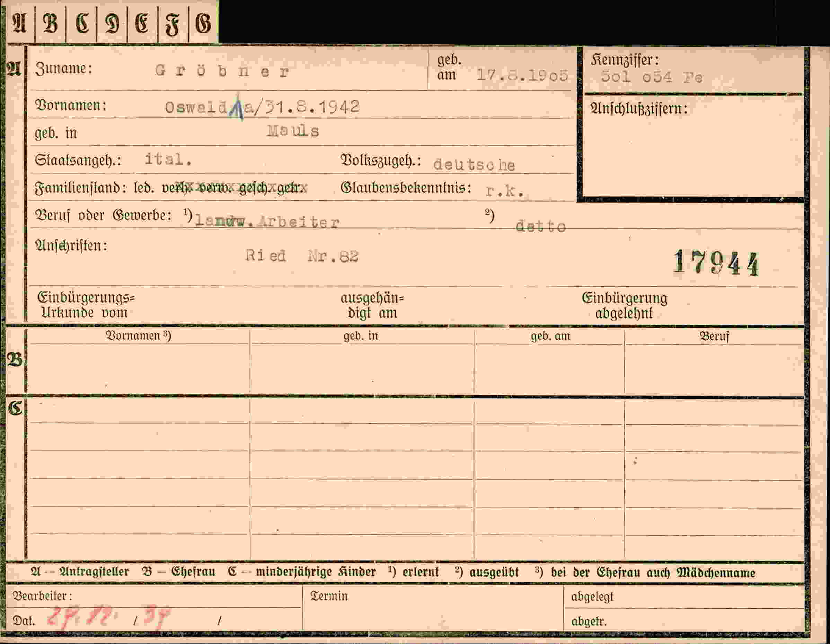Click the legend text 'C = minderjährige Kinder'
Image resolution: width=830 pixels, height=644 pixels.
coord(302,571)
